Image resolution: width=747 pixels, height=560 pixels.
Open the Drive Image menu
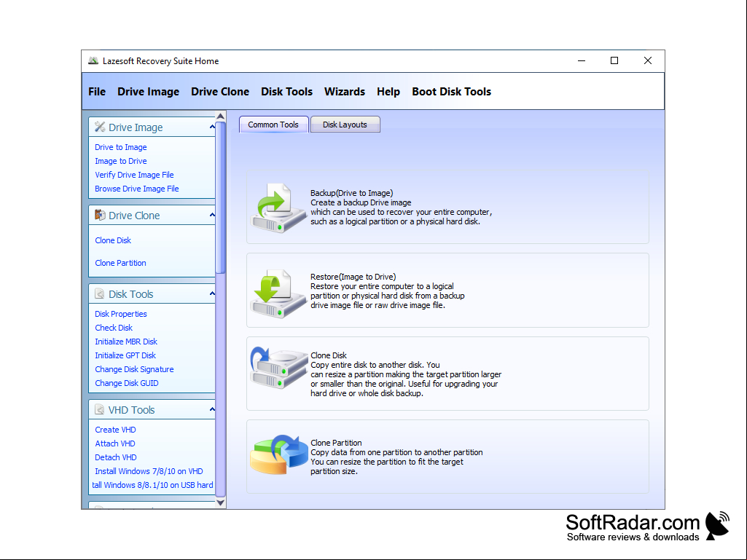pyautogui.click(x=148, y=92)
